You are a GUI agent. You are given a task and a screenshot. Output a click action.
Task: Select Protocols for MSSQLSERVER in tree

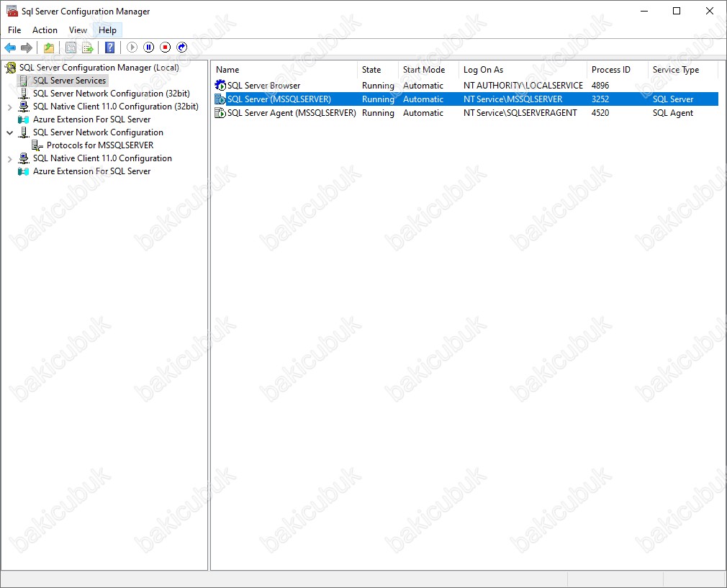click(99, 145)
